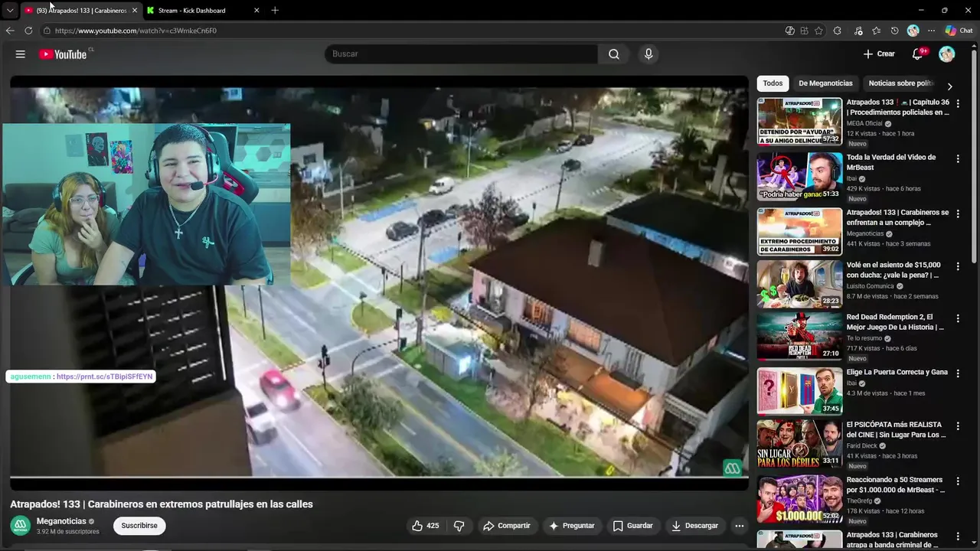
Task: Open options for Carabineros se enfrentan video
Action: (957, 214)
